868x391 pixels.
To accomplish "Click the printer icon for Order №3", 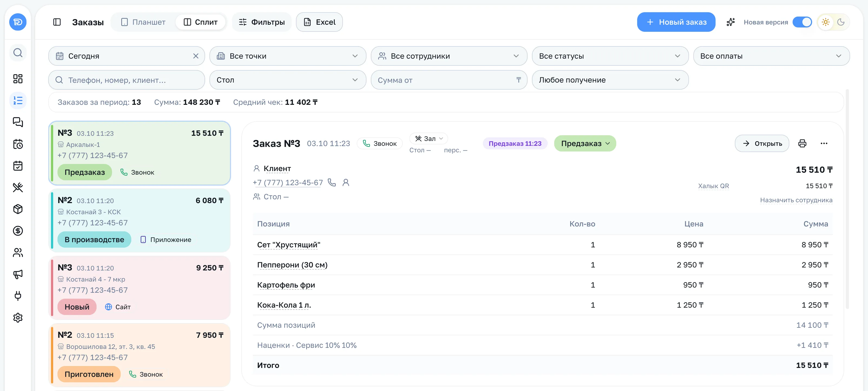I will [x=802, y=143].
